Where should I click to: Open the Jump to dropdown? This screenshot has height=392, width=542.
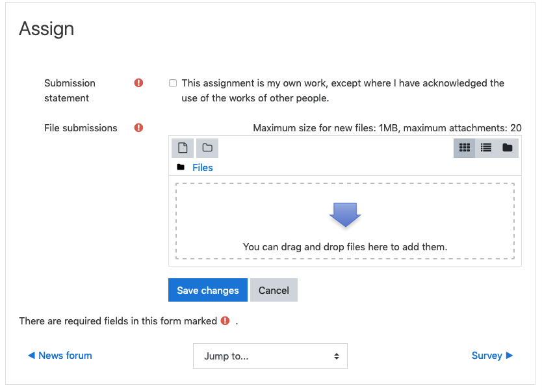pos(270,356)
